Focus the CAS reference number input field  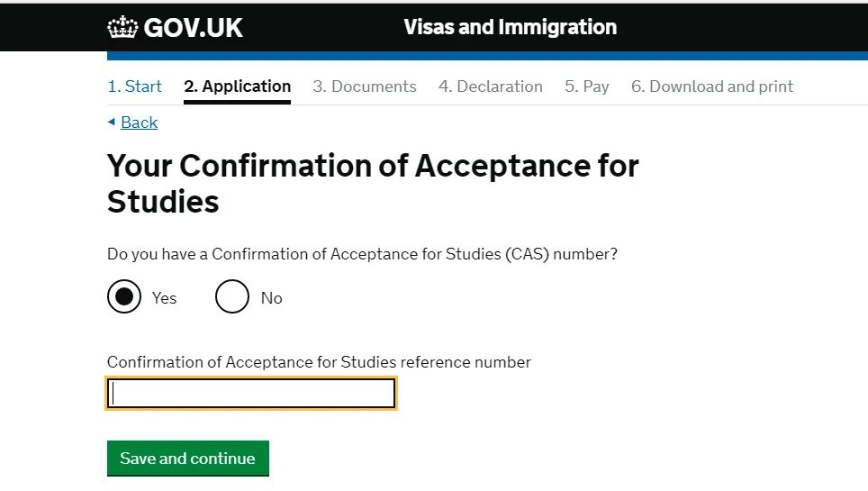coord(251,394)
